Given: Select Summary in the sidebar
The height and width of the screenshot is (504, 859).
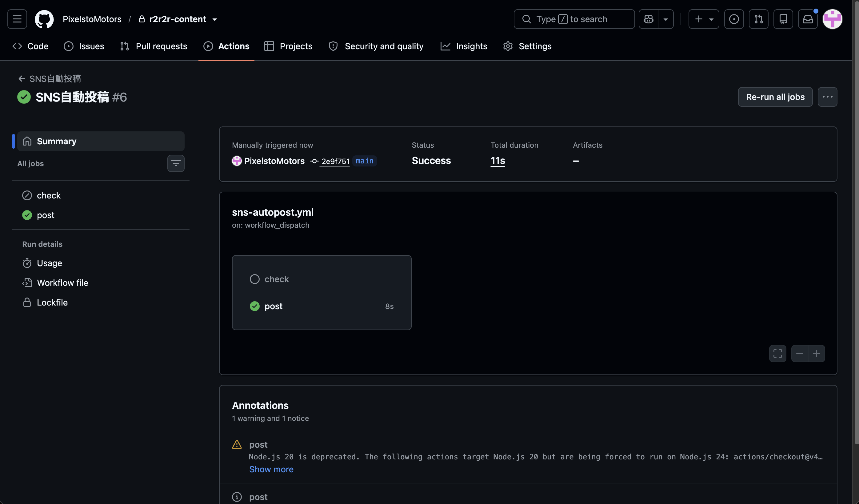Looking at the screenshot, I should pyautogui.click(x=101, y=141).
